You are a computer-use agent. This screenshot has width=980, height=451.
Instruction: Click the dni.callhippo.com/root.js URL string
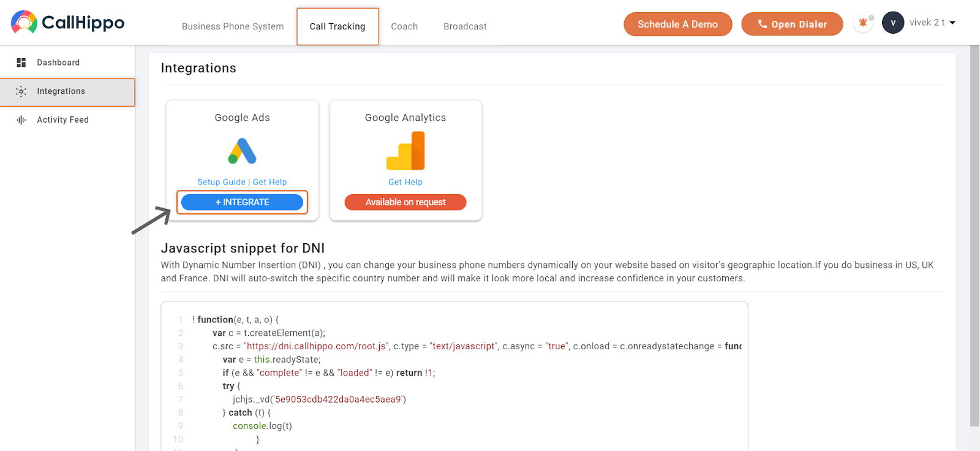pos(316,346)
